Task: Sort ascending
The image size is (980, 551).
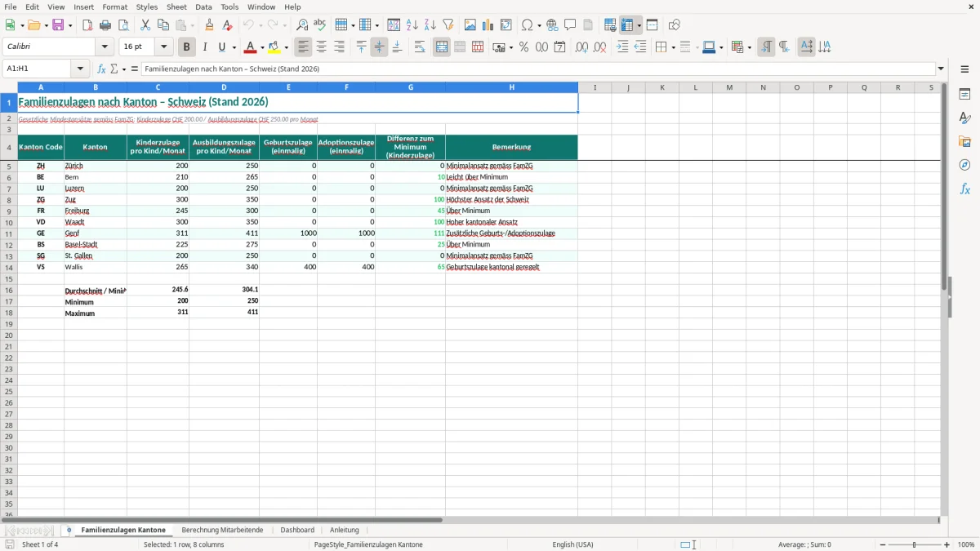Action: (x=412, y=25)
